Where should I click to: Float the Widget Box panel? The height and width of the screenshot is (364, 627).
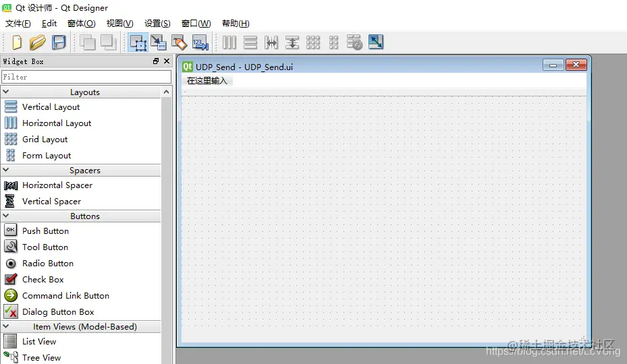156,61
